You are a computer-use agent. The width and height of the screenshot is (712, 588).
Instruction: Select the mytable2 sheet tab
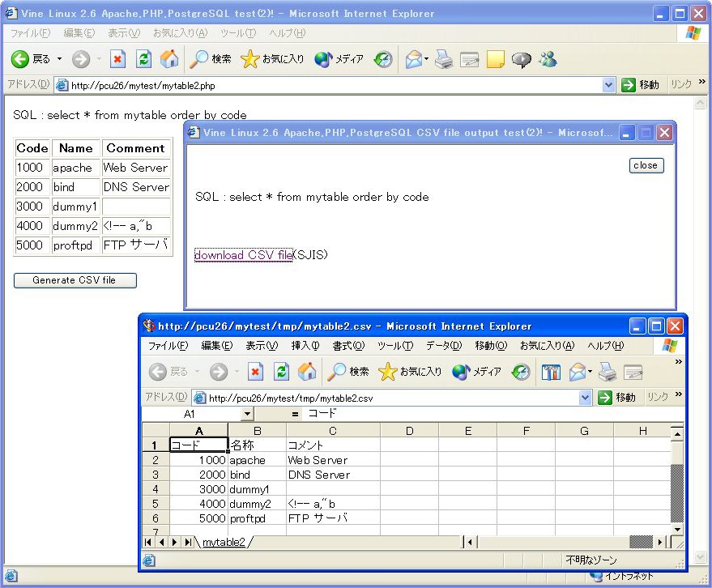(x=224, y=542)
